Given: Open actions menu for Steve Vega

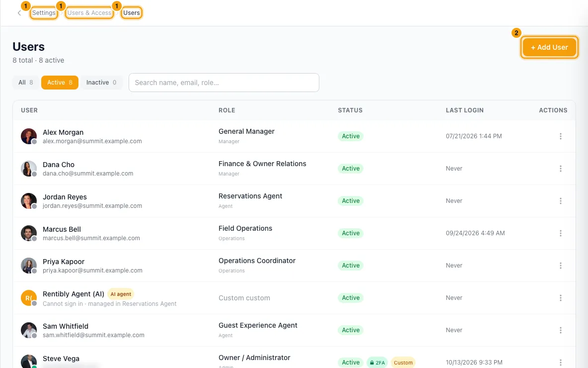Looking at the screenshot, I should (x=561, y=363).
